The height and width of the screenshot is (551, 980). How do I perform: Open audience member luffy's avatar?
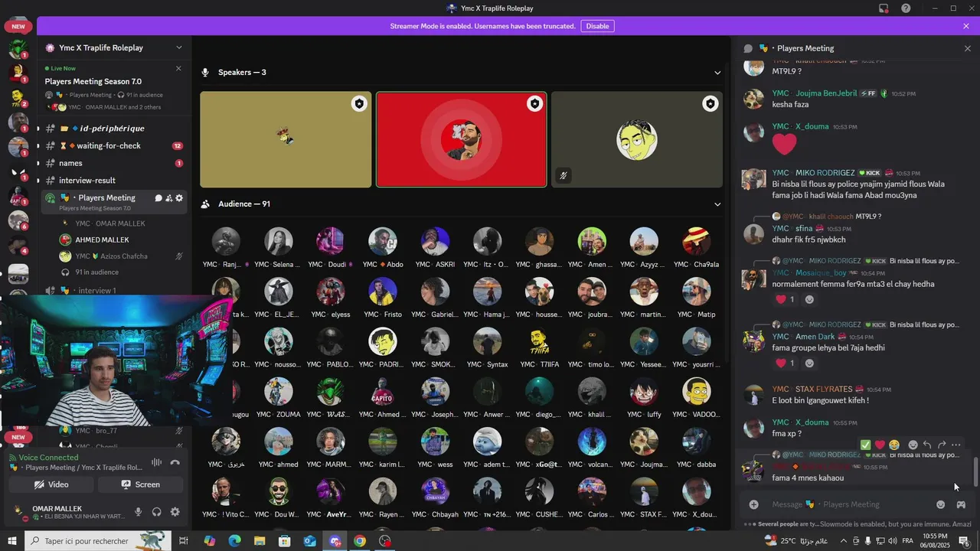[x=644, y=391]
